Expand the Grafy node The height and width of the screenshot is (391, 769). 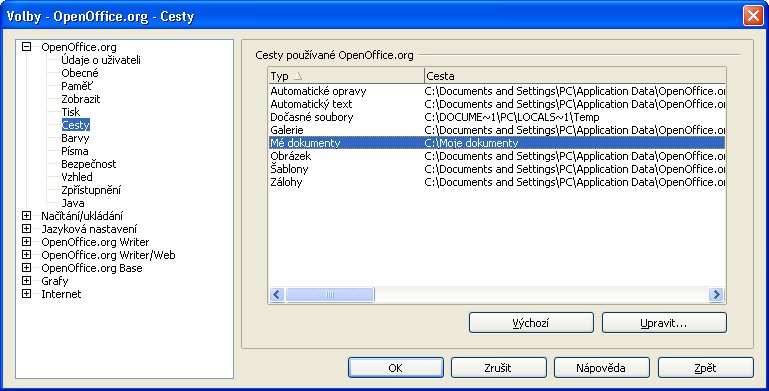pyautogui.click(x=26, y=281)
